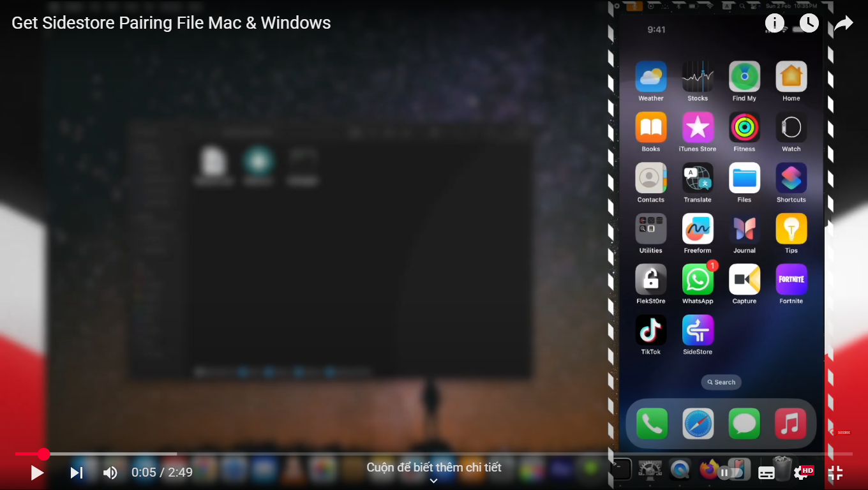Launch the Translate app

[x=698, y=178]
